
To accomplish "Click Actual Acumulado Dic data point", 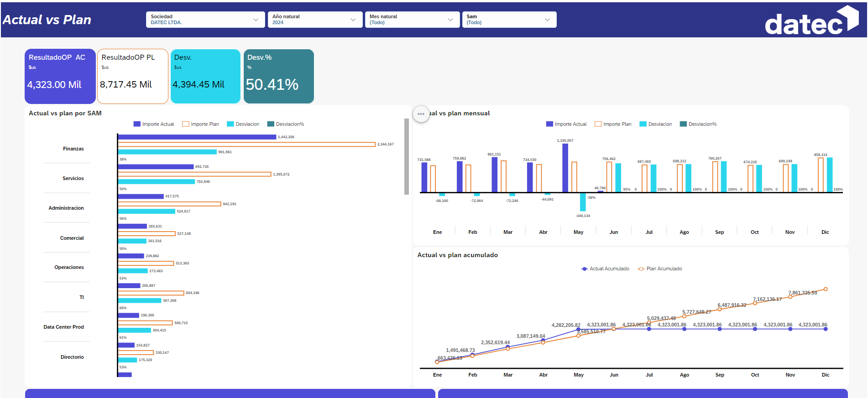I will (x=826, y=329).
